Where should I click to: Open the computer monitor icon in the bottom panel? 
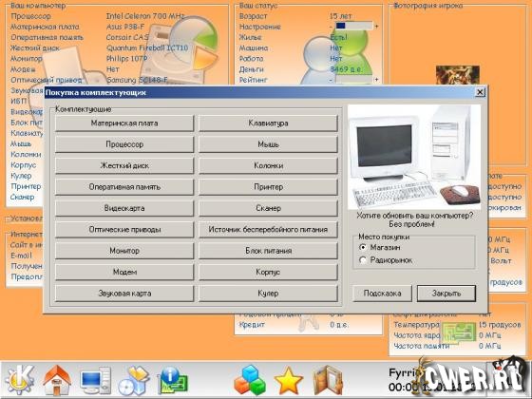pos(95,381)
